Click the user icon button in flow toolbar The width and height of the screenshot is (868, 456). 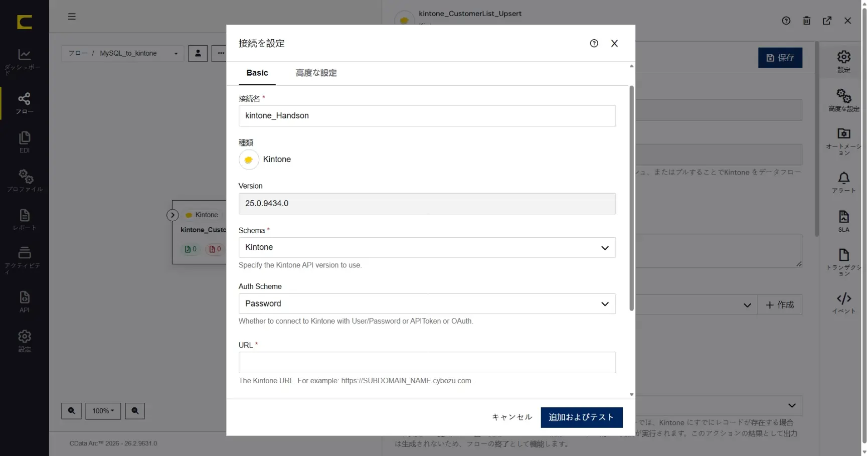coord(198,53)
